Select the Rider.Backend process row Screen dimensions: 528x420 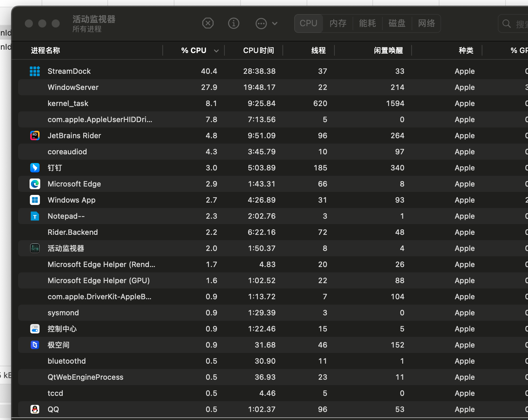(x=273, y=232)
